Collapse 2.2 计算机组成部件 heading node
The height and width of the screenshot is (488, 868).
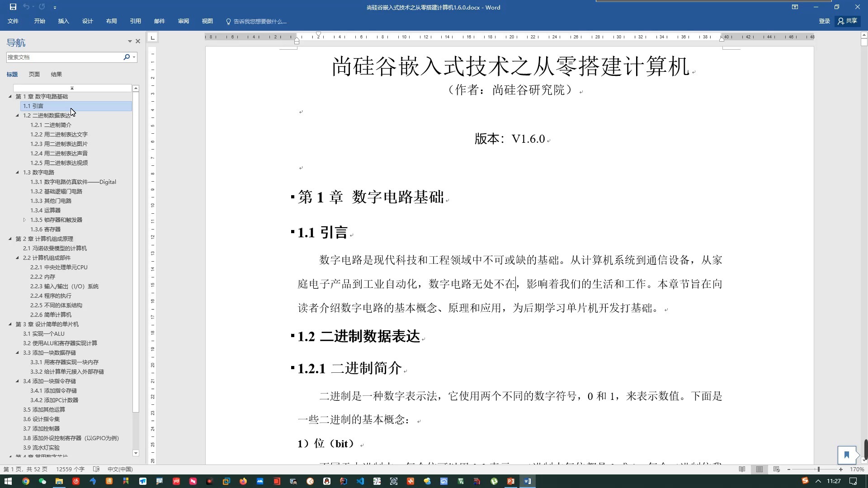click(17, 258)
